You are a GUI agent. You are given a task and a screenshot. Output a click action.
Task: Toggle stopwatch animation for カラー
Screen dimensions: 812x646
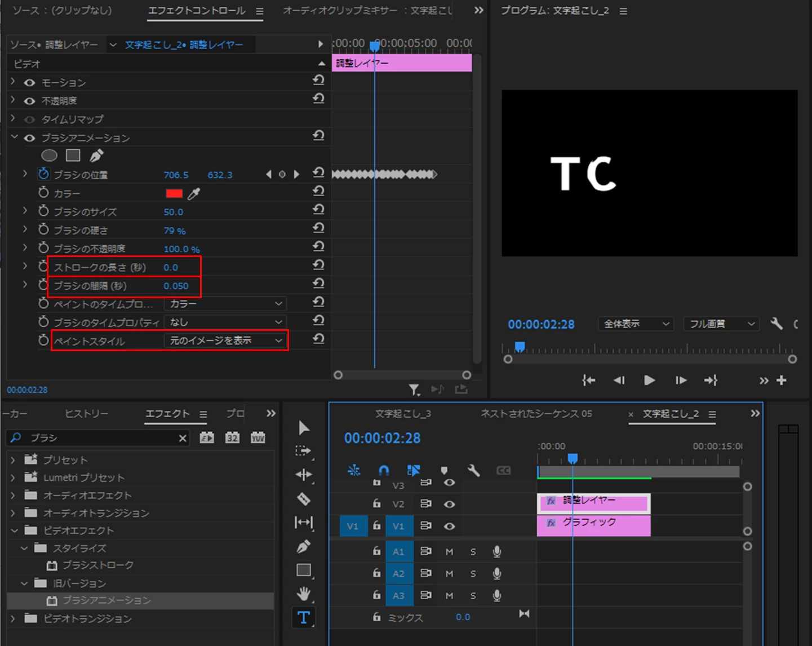[x=43, y=192]
